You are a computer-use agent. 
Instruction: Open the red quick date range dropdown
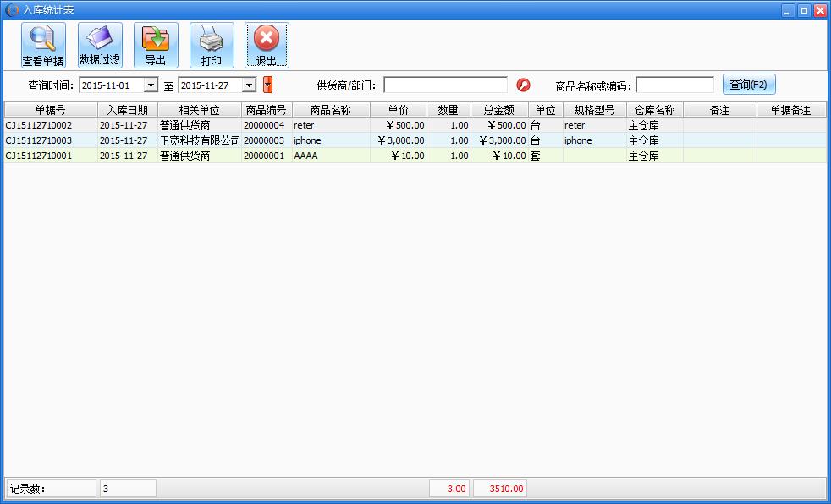267,85
